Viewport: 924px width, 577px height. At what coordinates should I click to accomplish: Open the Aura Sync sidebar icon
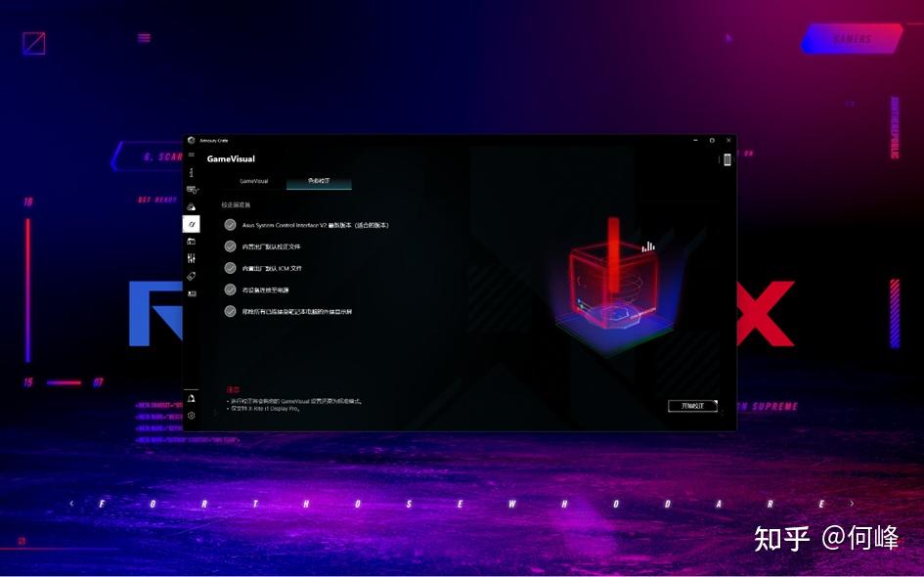pyautogui.click(x=191, y=207)
